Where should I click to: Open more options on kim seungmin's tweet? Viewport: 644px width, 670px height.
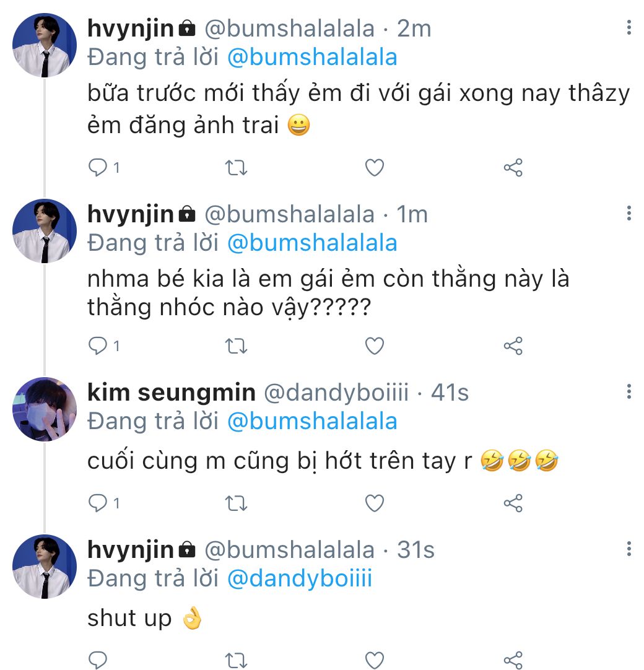pos(629,391)
